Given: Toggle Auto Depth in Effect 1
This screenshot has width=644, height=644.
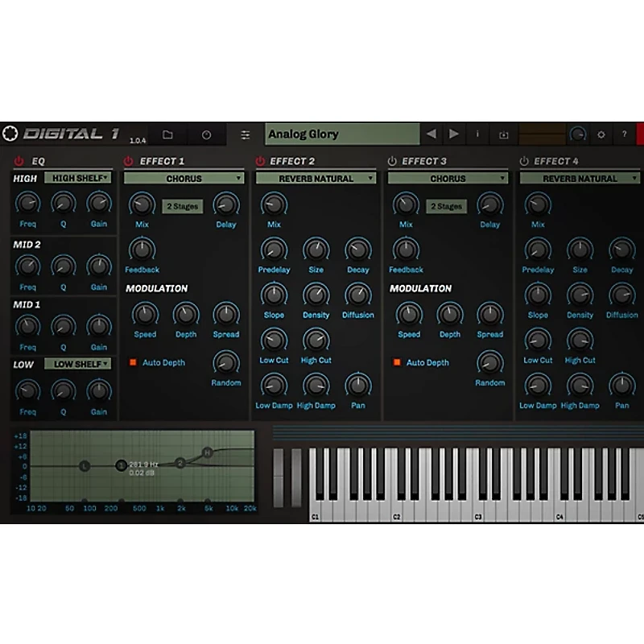Looking at the screenshot, I should click(x=133, y=362).
